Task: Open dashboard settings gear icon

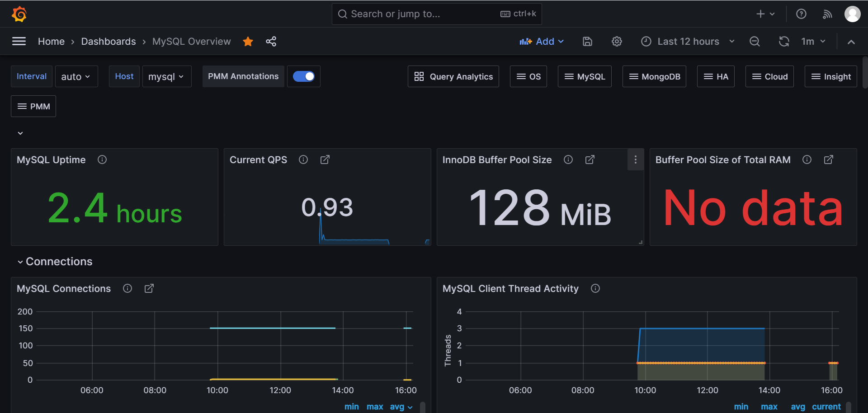Action: (x=617, y=41)
